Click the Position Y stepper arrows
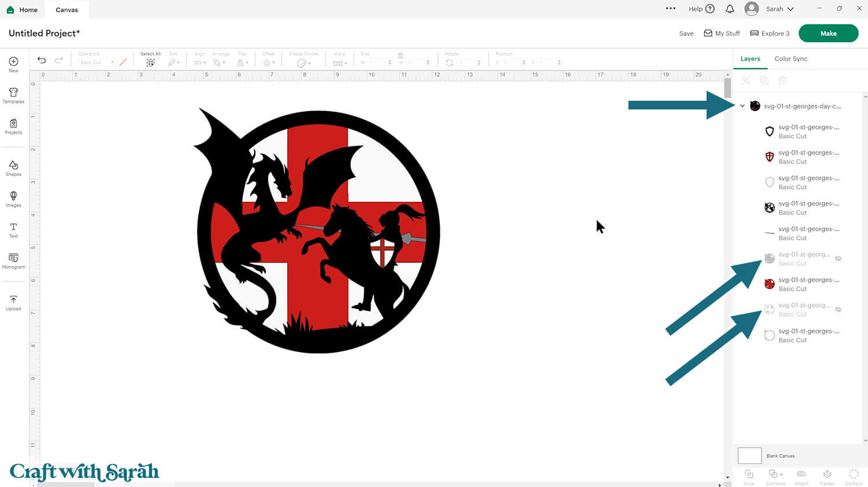 558,63
